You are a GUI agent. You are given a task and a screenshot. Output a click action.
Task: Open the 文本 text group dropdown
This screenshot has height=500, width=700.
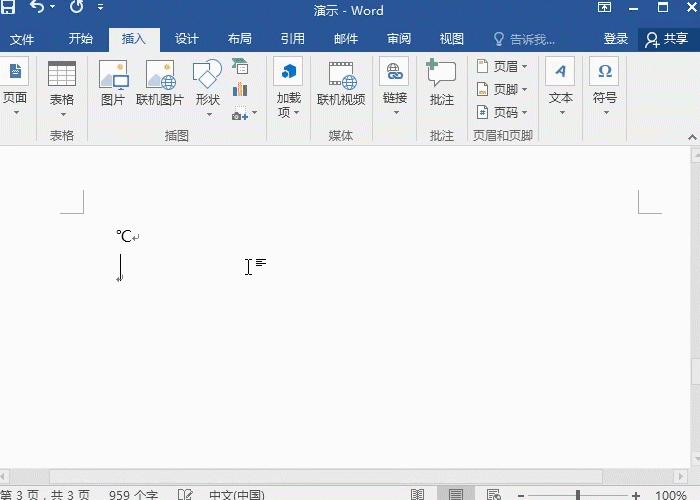pyautogui.click(x=560, y=87)
